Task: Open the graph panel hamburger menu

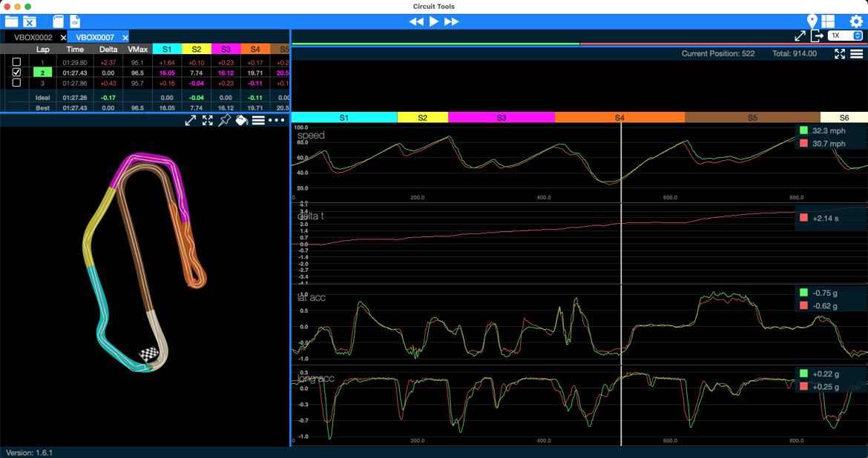Action: pyautogui.click(x=856, y=53)
